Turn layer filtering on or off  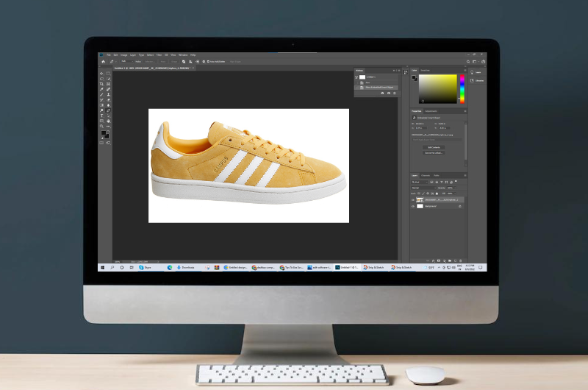pyautogui.click(x=456, y=182)
